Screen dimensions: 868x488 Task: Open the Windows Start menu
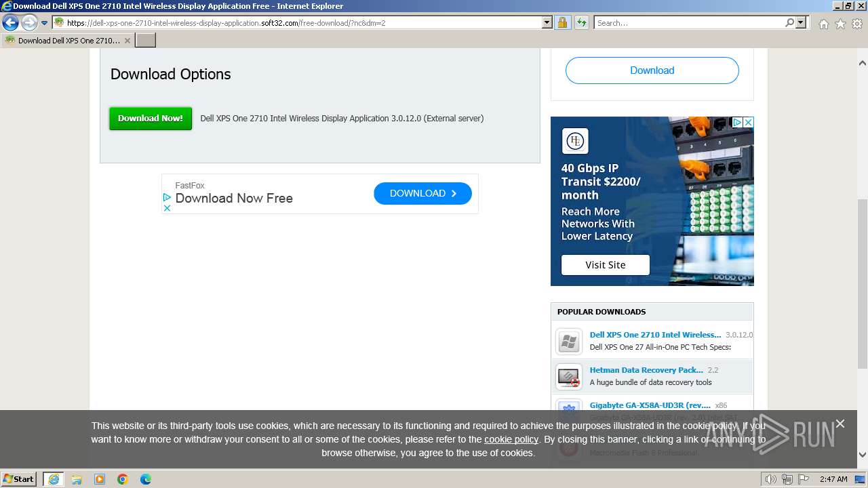tap(19, 479)
